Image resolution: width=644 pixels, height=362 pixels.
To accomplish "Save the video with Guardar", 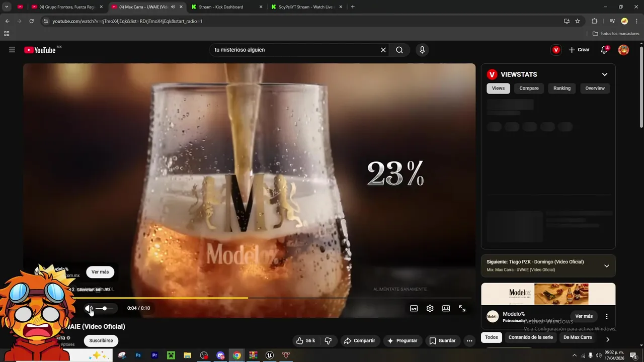I will pos(442,340).
